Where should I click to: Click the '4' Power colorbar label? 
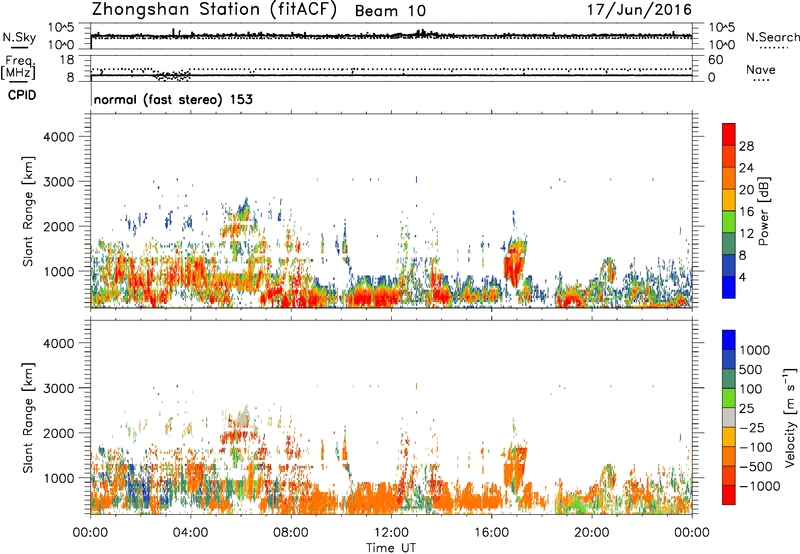point(743,278)
